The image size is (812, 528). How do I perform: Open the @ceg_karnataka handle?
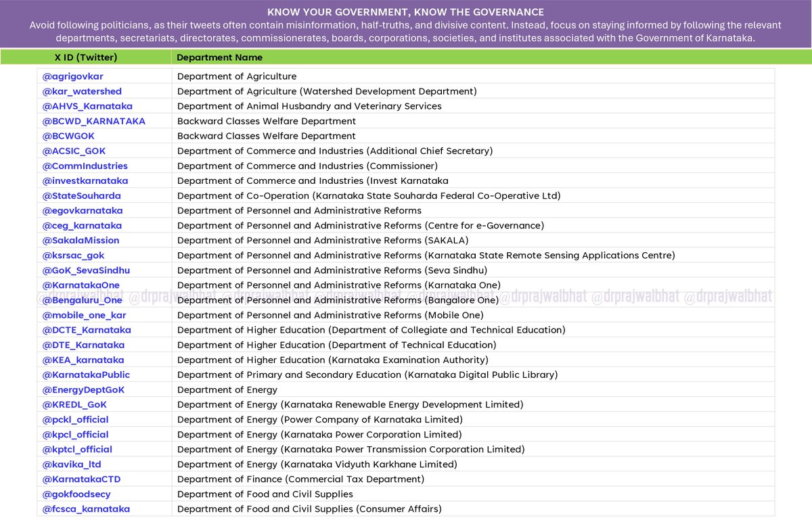tap(82, 225)
